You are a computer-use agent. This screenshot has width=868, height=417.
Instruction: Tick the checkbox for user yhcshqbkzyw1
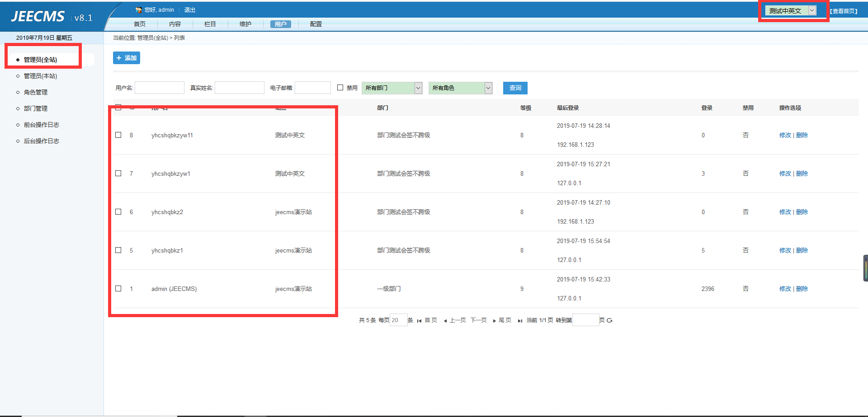pos(118,173)
